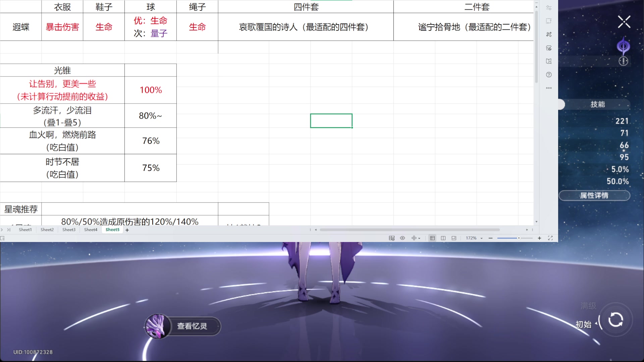644x362 pixels.
Task: Click horizontal scrollbar left arrow
Action: pyautogui.click(x=316, y=230)
